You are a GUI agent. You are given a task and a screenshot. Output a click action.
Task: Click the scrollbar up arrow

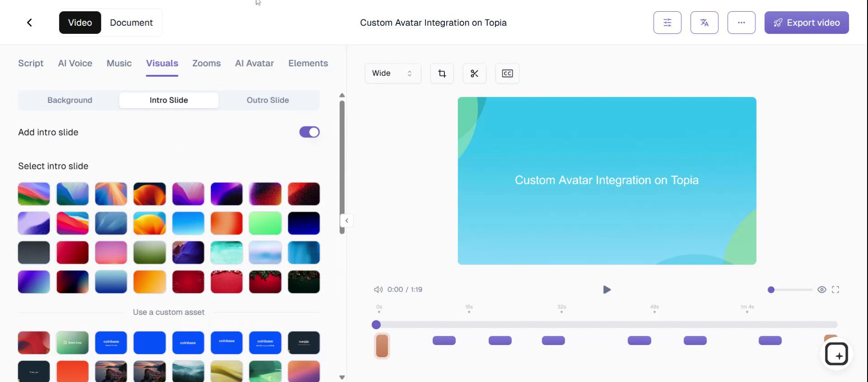point(342,95)
